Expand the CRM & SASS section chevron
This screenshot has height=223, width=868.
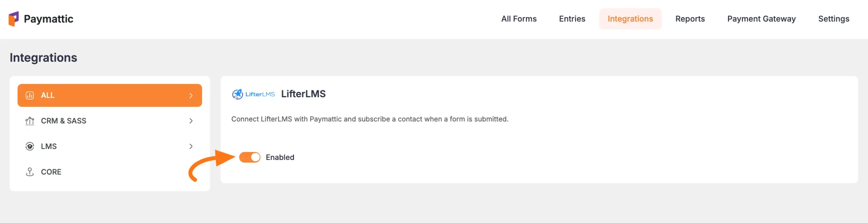tap(192, 121)
